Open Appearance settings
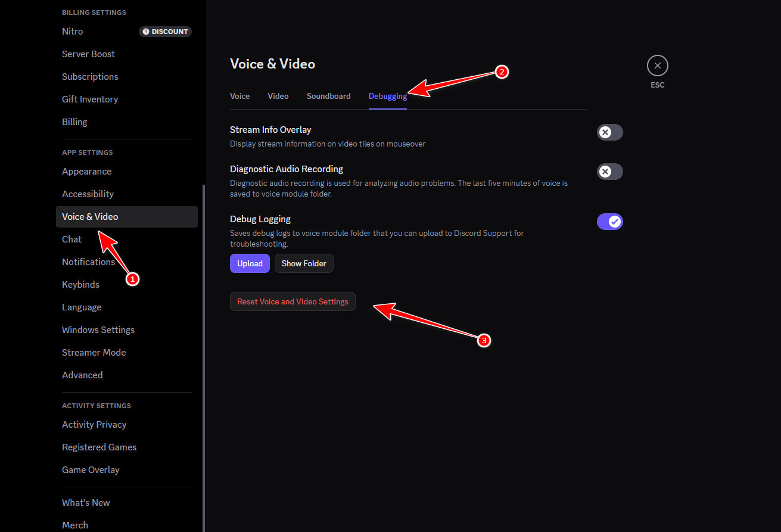 pos(127,172)
